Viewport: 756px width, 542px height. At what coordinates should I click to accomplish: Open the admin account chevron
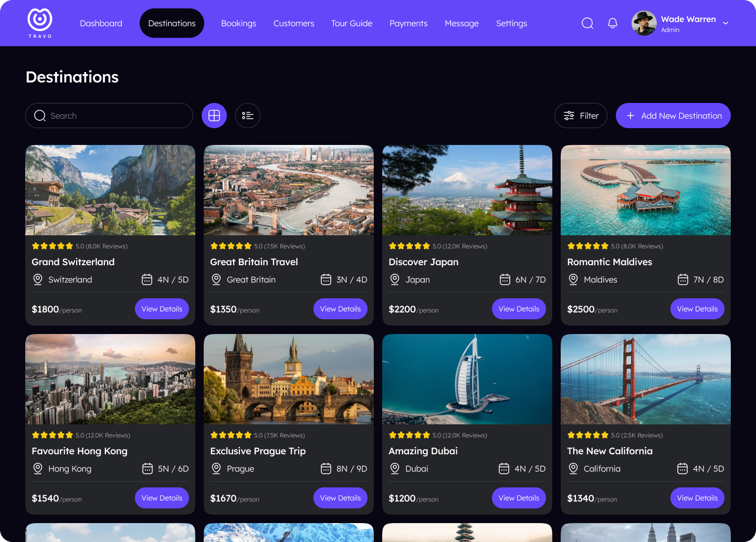pos(726,24)
